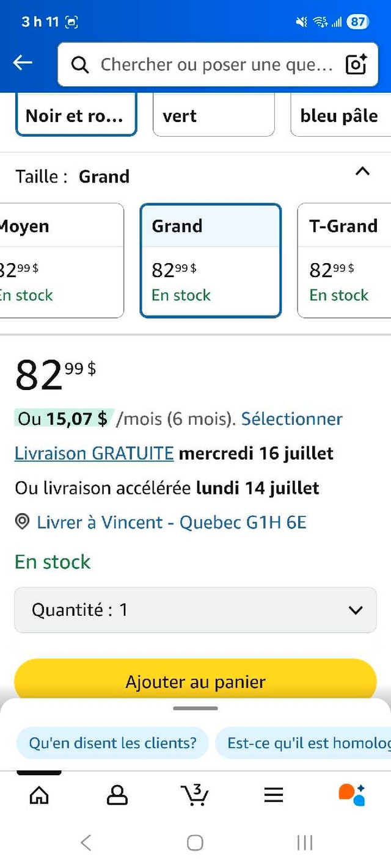Open shopping cart with 3 items
Screen dimensions: 391x868
[195, 794]
